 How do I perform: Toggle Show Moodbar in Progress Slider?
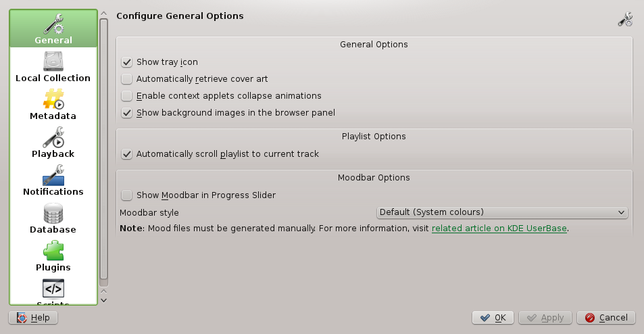(x=126, y=195)
